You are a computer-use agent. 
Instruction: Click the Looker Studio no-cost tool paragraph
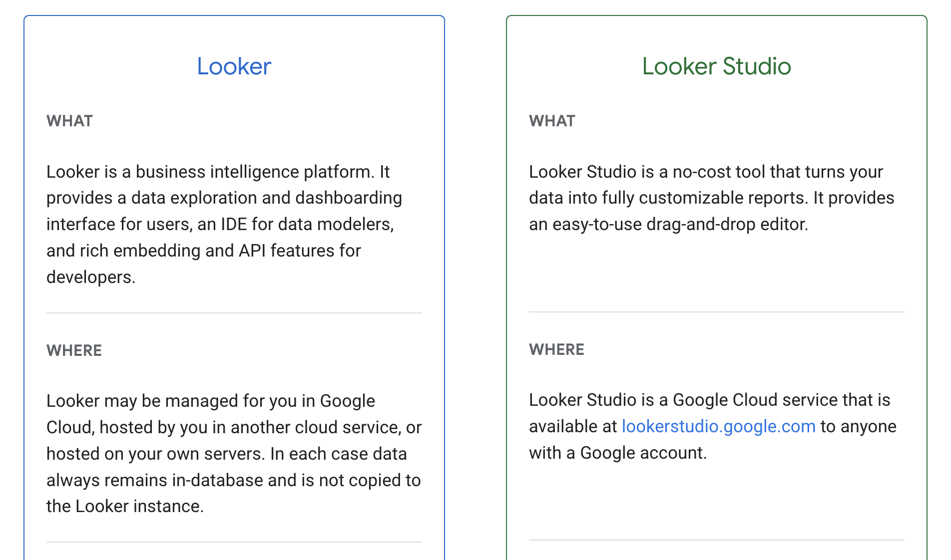tap(711, 198)
